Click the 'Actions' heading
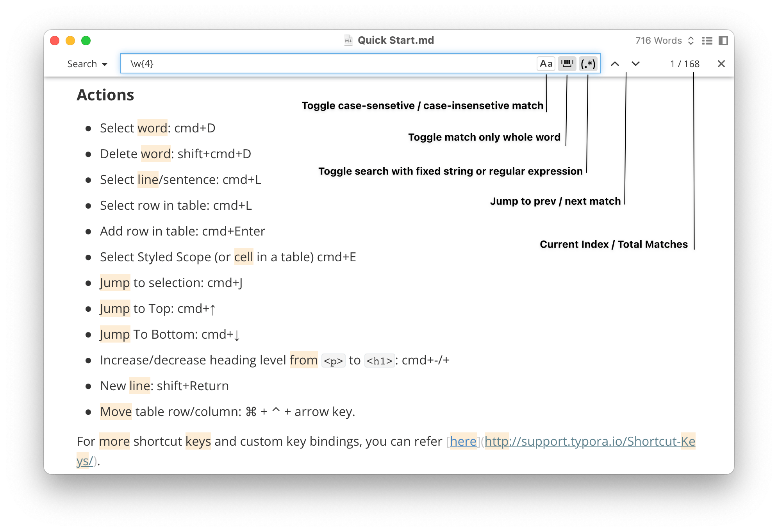This screenshot has width=778, height=532. (x=105, y=95)
